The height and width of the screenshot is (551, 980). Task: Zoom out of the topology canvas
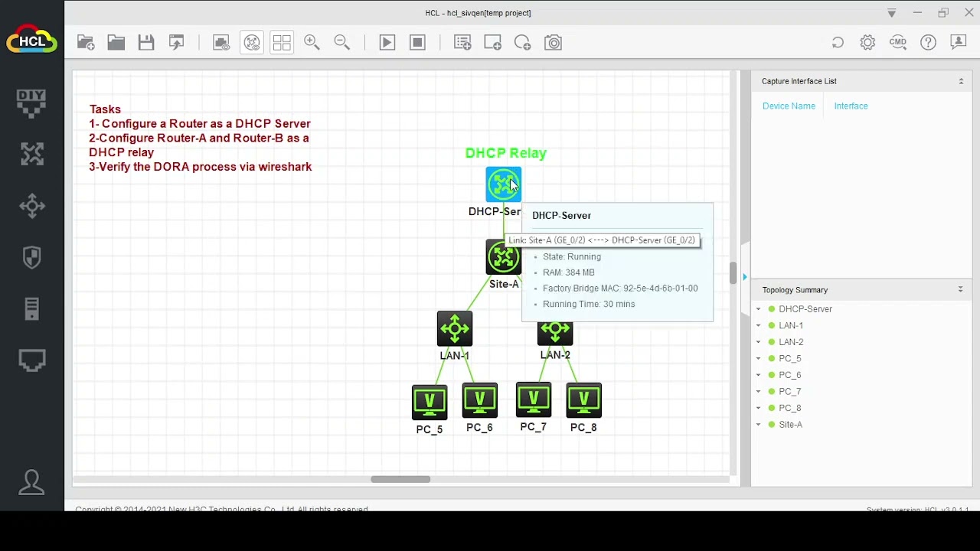342,43
